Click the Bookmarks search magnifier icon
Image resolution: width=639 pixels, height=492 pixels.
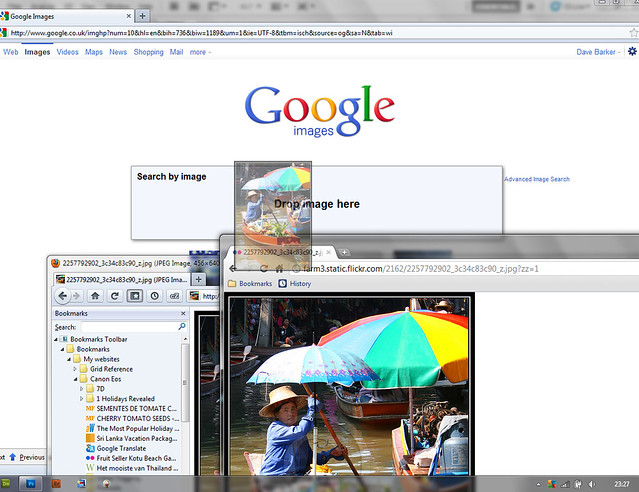[x=181, y=327]
